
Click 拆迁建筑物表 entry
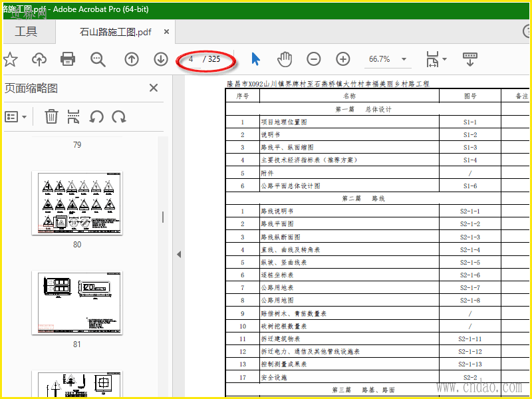(280, 339)
